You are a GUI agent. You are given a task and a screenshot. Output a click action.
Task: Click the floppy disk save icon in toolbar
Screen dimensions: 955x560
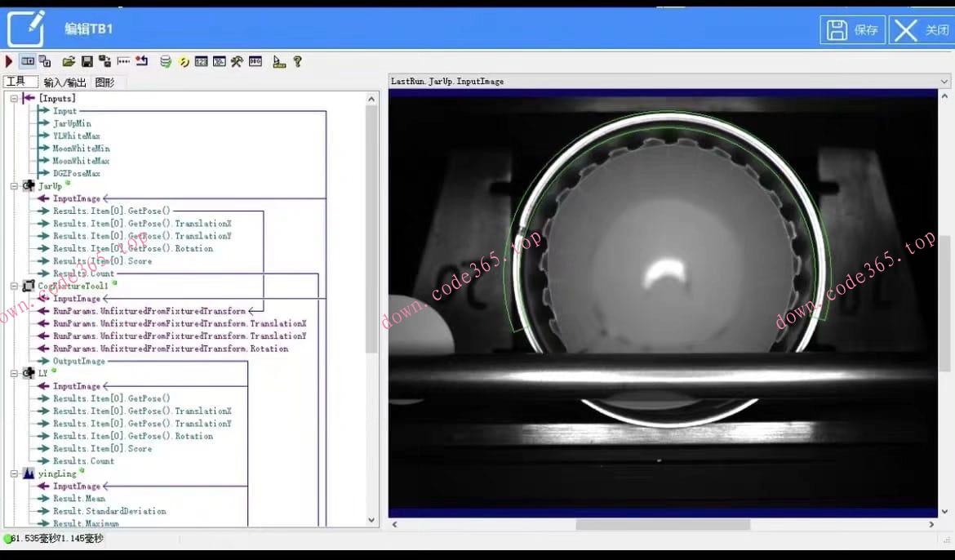[87, 61]
